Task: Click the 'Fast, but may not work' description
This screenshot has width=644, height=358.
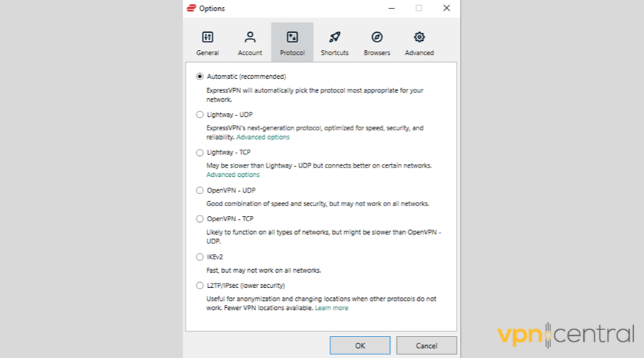Action: pyautogui.click(x=263, y=271)
